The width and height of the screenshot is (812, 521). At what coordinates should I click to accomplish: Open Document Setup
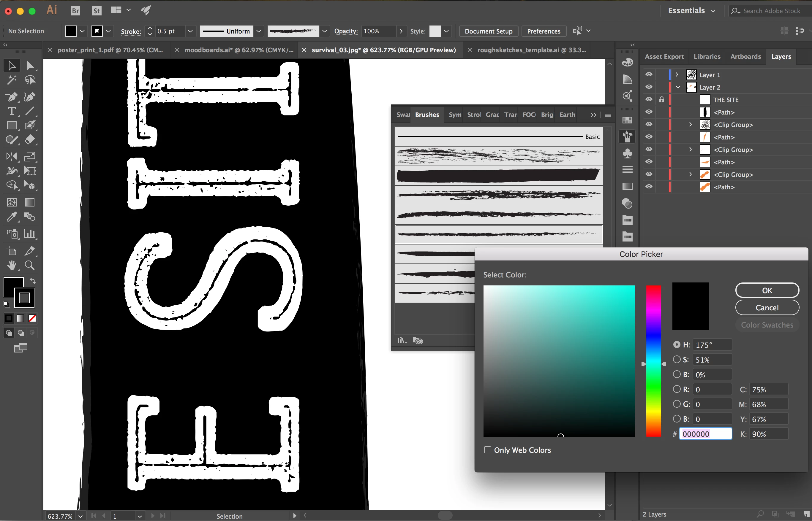tap(488, 31)
